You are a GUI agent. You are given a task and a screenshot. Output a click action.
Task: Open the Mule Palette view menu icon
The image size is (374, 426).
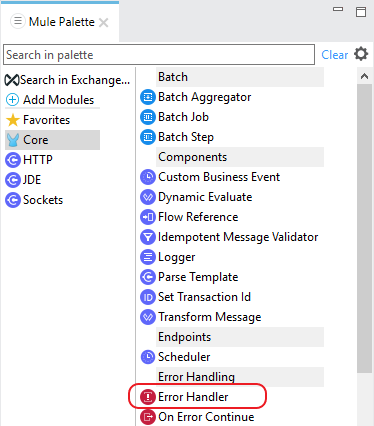tap(18, 21)
